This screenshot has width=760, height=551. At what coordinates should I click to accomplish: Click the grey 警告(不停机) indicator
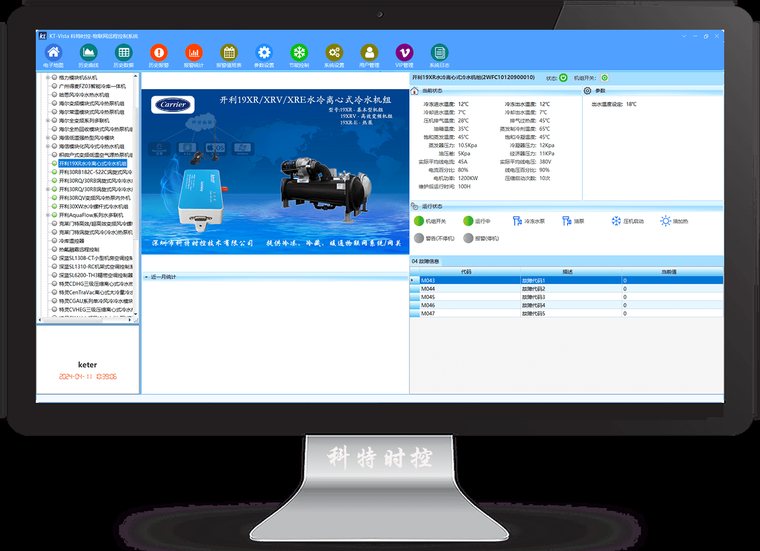coord(419,238)
